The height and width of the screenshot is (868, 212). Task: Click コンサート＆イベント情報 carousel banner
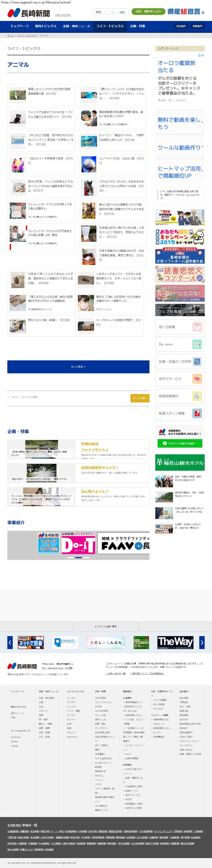tap(49, 543)
